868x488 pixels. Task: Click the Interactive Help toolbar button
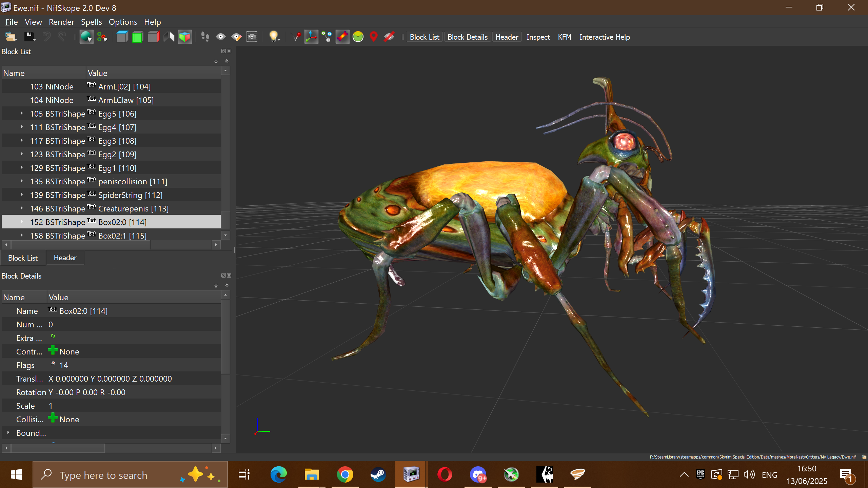tap(604, 37)
